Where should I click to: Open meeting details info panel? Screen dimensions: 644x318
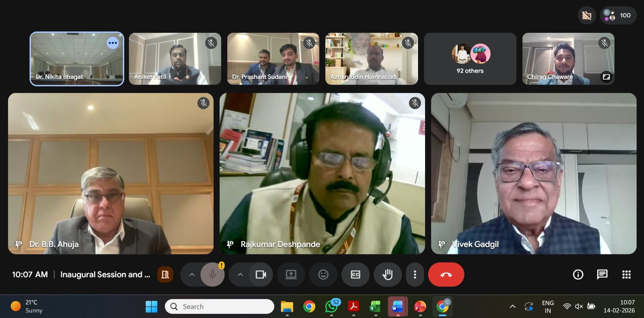point(578,275)
